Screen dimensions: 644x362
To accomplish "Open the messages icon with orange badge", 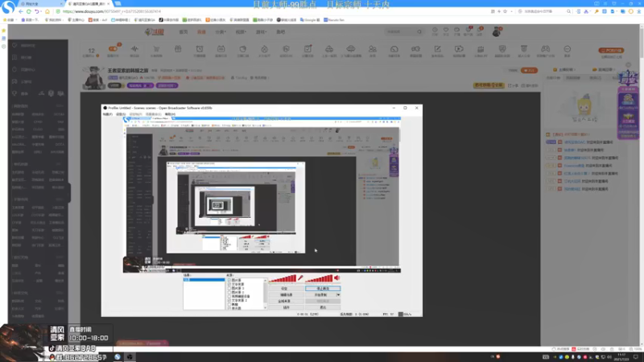I will [480, 30].
